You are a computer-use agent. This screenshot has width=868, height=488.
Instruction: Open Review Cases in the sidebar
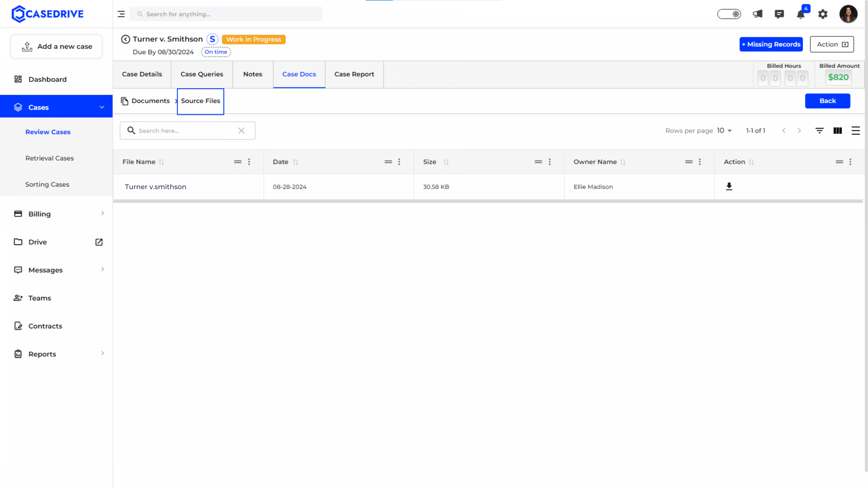point(48,132)
